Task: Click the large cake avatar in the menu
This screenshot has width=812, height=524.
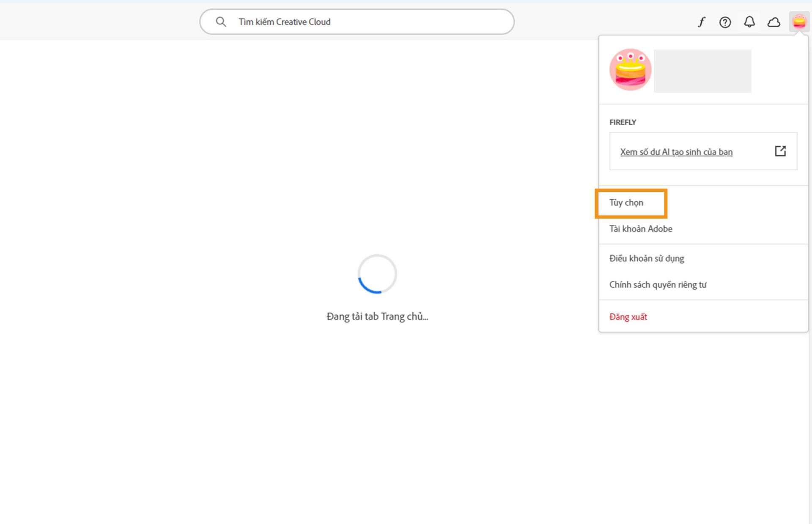Action: (630, 70)
